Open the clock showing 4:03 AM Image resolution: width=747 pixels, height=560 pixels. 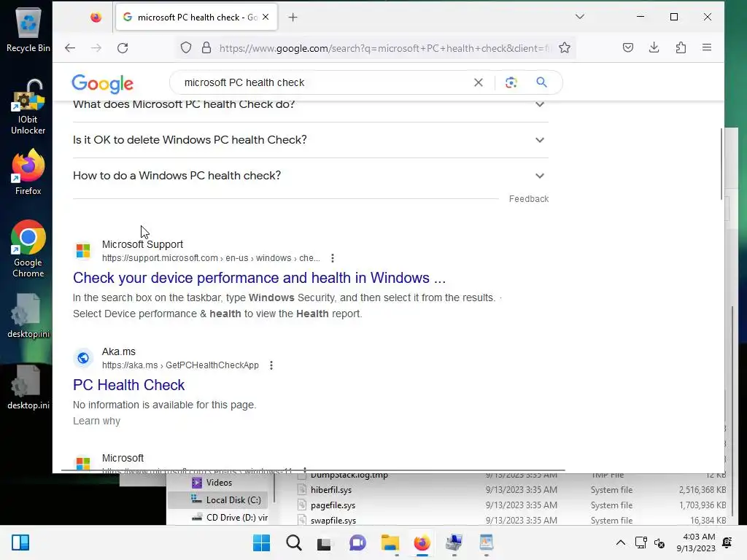point(696,542)
